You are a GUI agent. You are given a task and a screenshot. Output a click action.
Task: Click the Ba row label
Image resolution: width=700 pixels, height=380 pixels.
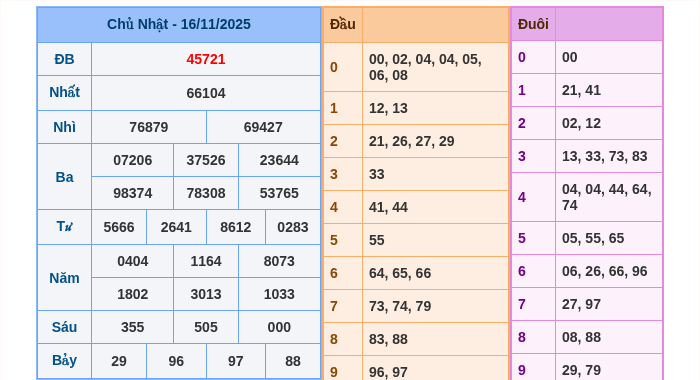coord(64,177)
